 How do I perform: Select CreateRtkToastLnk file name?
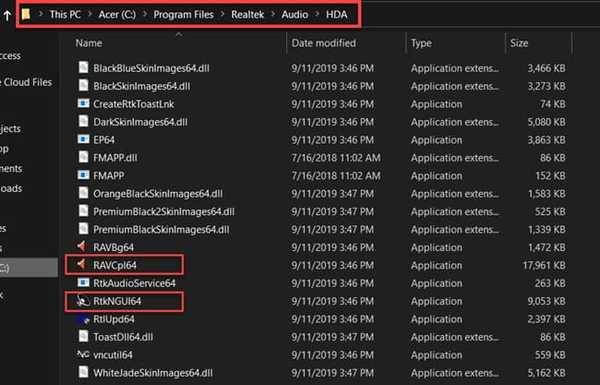(x=134, y=104)
